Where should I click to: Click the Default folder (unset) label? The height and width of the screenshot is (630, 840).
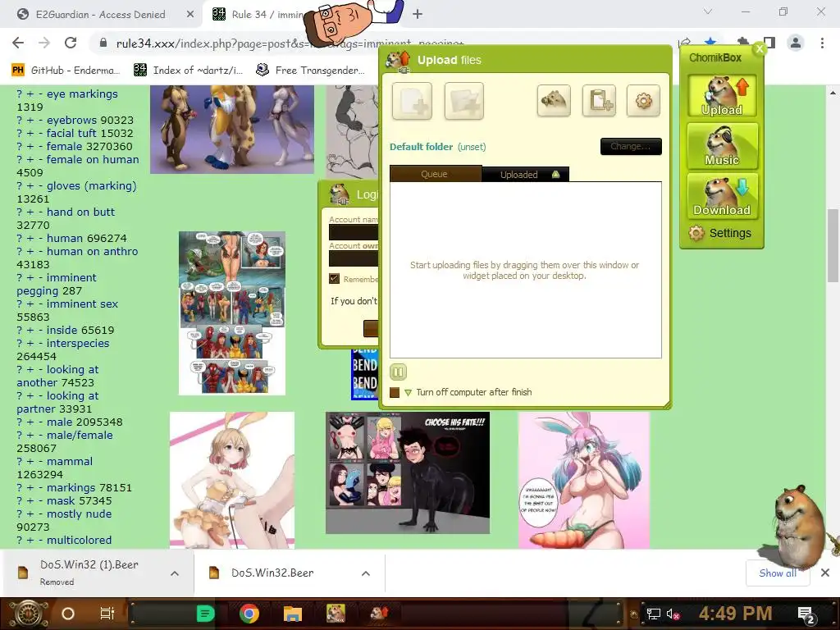click(x=438, y=147)
